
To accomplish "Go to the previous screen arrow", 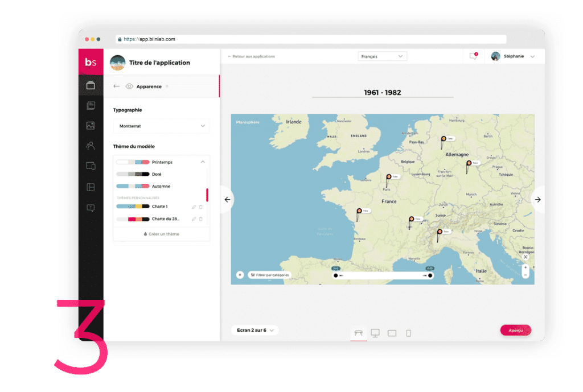I will click(228, 200).
